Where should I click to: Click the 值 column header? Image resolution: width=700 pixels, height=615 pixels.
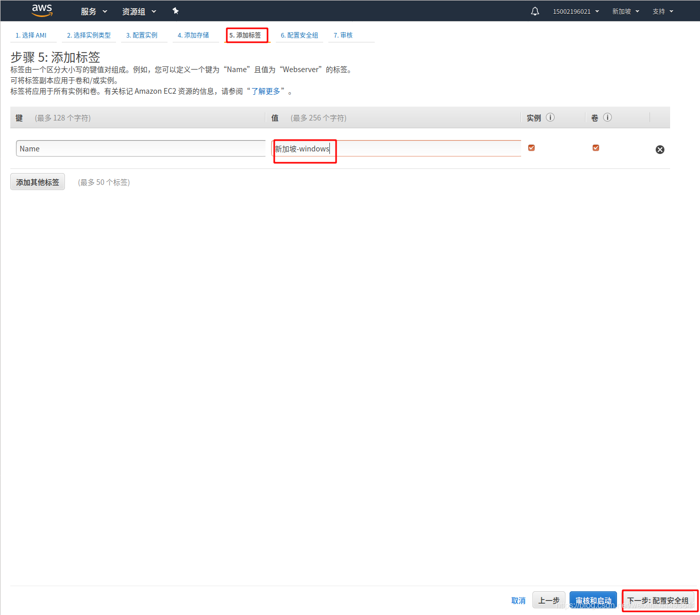point(275,118)
